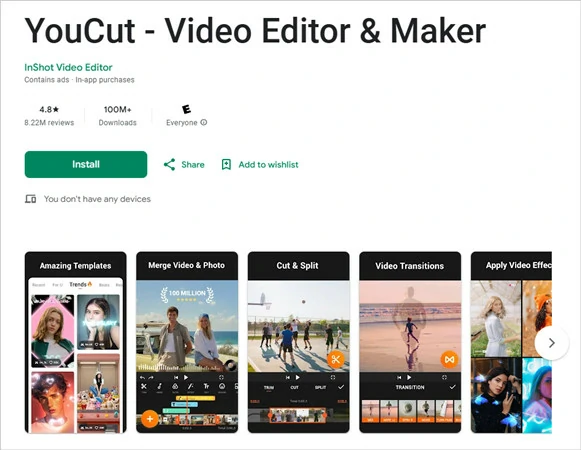The height and width of the screenshot is (450, 581).
Task: Click the checkmark beside TRANSITION label
Action: [452, 387]
